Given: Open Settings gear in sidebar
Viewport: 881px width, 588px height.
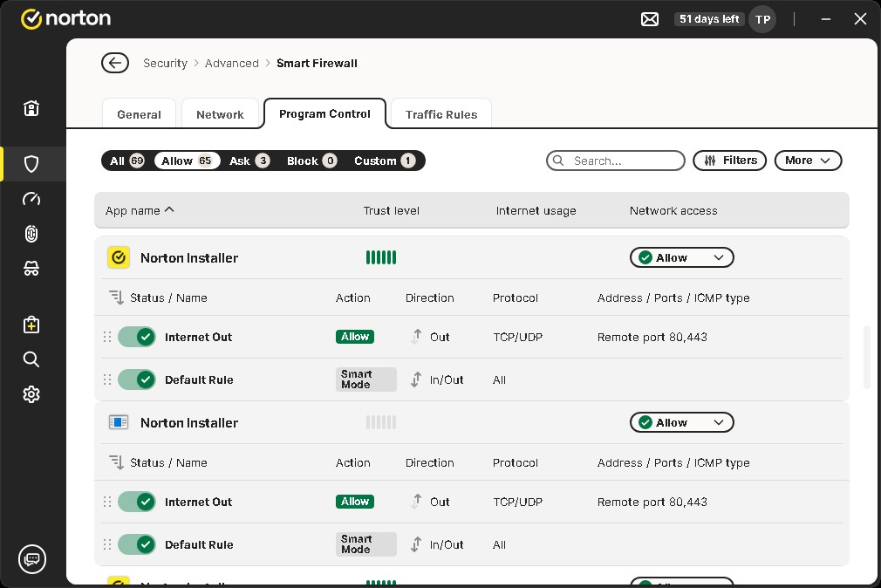Looking at the screenshot, I should tap(31, 394).
